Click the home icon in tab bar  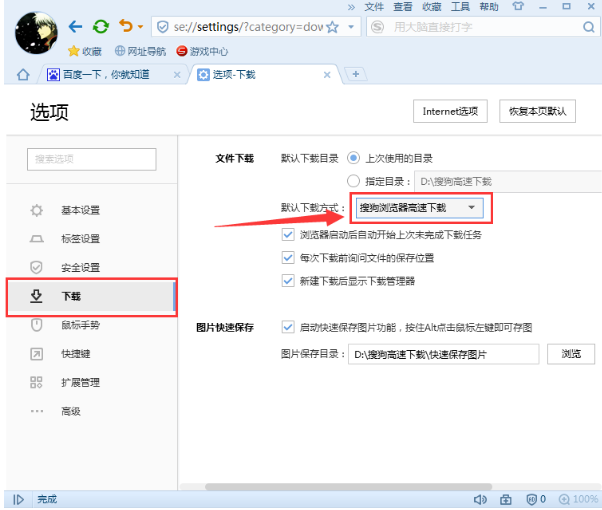(23, 75)
